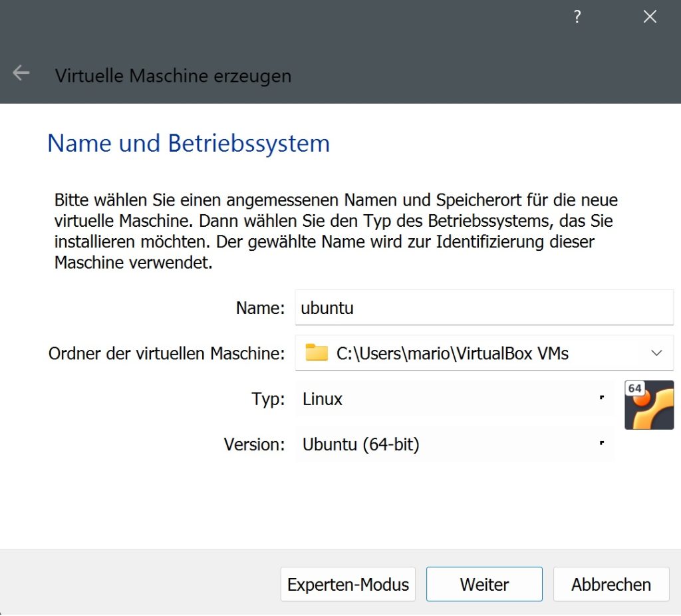The width and height of the screenshot is (681, 616).
Task: Click the Ubuntu 64-bit OS icon
Action: tap(649, 405)
